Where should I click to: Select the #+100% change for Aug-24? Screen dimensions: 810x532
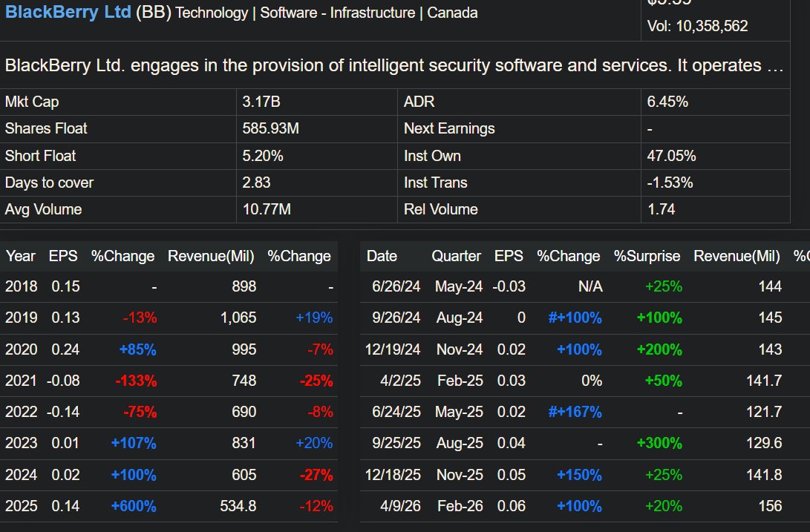[x=575, y=318]
